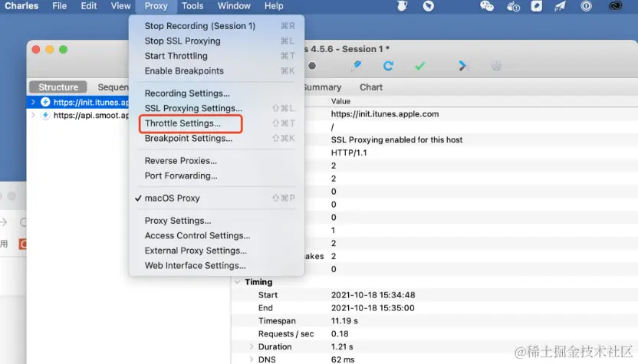638x364 pixels.
Task: Close the open Proxy menu
Action: (156, 6)
